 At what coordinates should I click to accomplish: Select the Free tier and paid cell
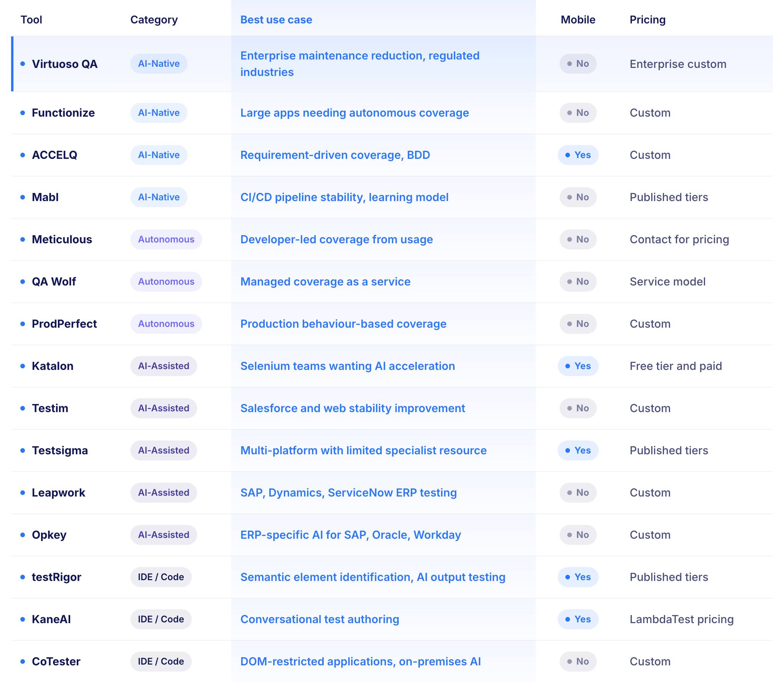(676, 366)
